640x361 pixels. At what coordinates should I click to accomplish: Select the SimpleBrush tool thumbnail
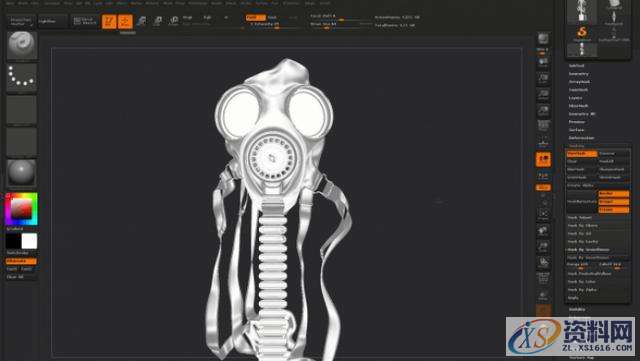tap(582, 33)
